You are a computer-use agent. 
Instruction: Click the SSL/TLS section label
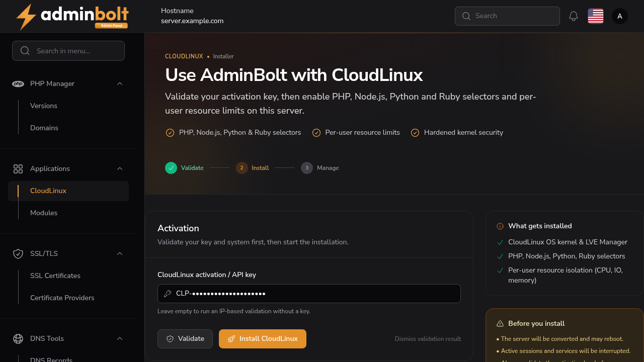pos(44,253)
